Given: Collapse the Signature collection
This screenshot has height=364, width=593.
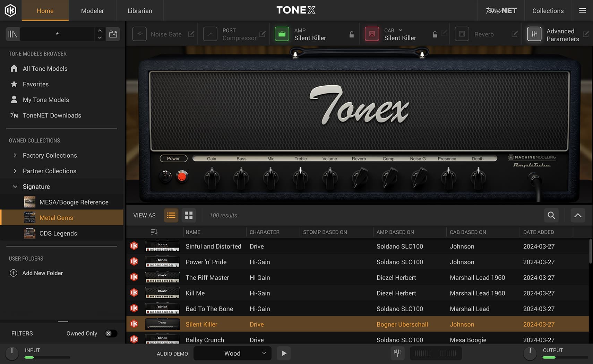Looking at the screenshot, I should coord(15,187).
